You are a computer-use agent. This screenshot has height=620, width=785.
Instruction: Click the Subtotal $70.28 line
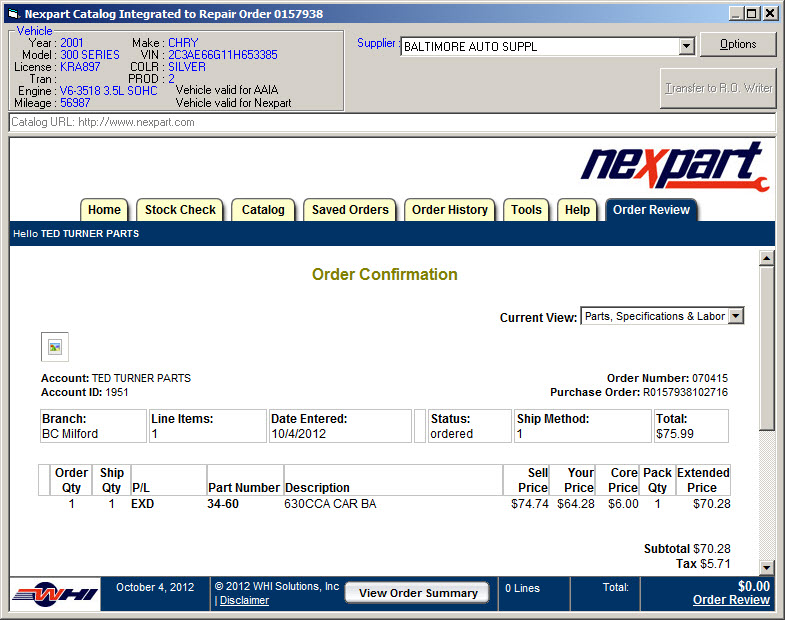pos(687,549)
